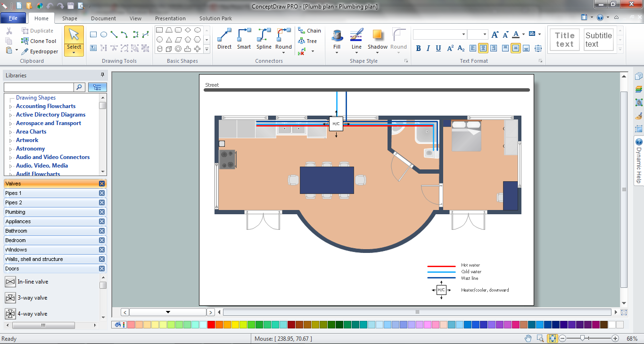644x344 pixels.
Task: Open the Select tool dropdown arrow
Action: pyautogui.click(x=74, y=52)
